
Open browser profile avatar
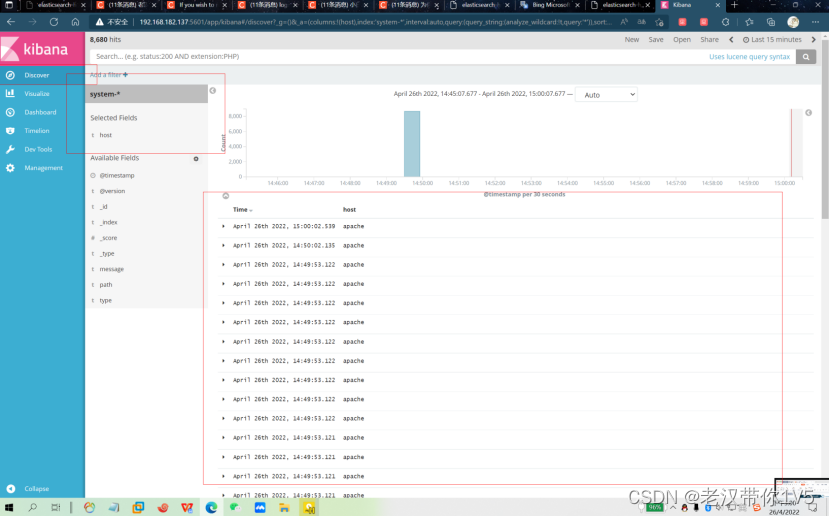793,22
